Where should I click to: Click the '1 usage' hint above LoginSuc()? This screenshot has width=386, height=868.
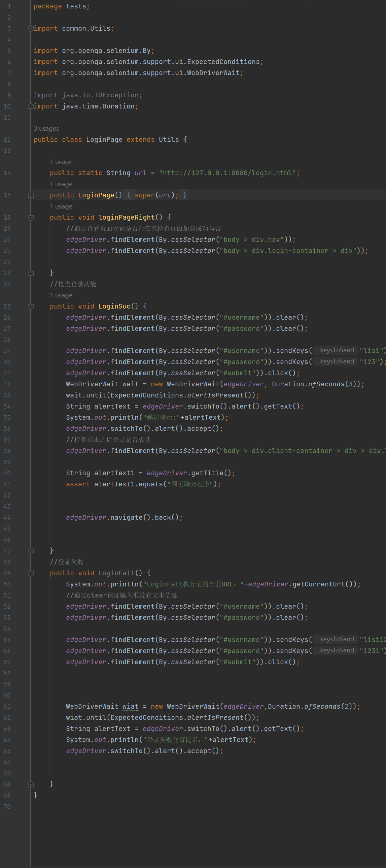pos(61,295)
